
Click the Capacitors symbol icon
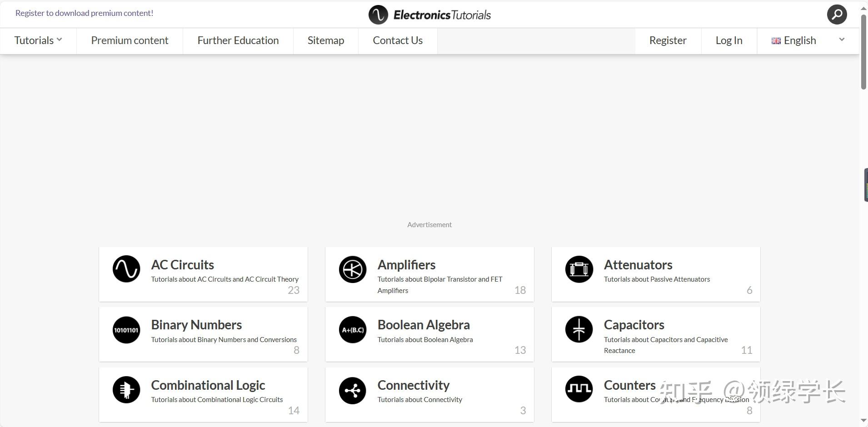[579, 330]
